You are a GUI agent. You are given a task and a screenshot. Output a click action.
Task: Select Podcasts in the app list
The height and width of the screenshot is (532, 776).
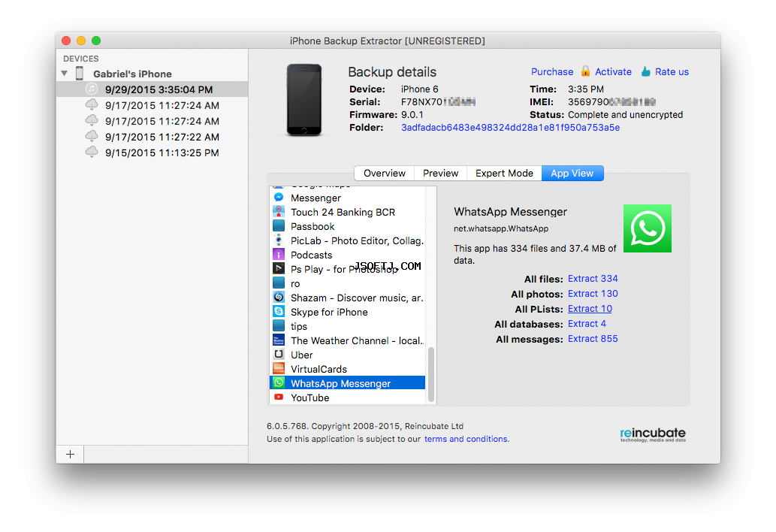[x=347, y=255]
